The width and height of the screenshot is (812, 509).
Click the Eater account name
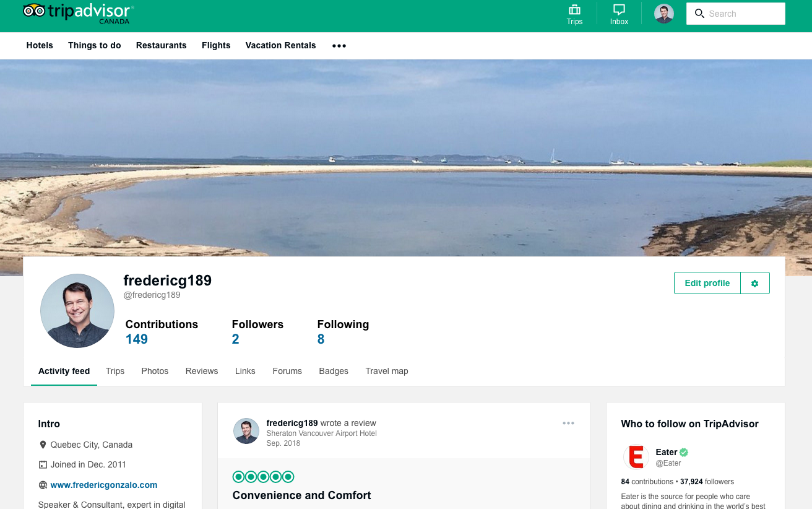(667, 452)
